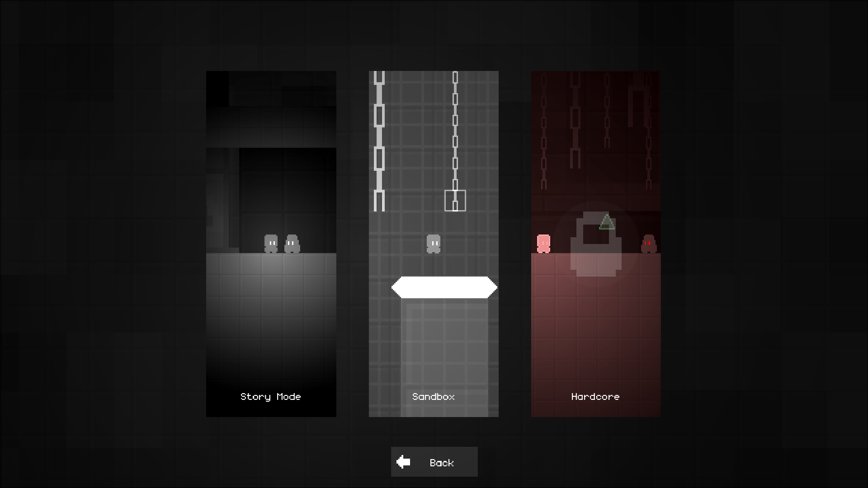The width and height of the screenshot is (868, 488).
Task: Click the square box hanging on thin chain
Action: tap(455, 201)
